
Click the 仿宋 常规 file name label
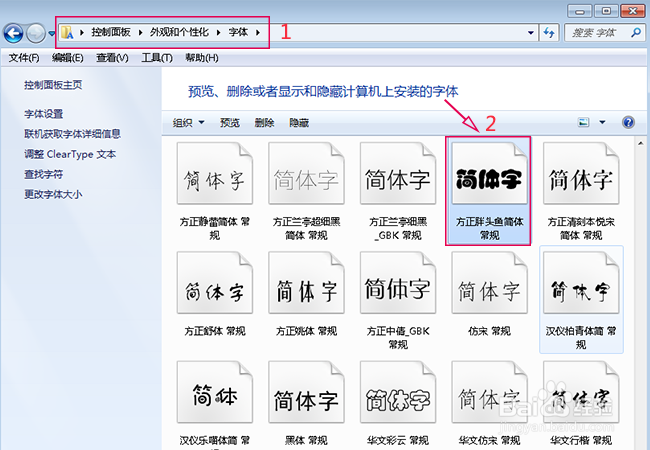click(x=490, y=331)
